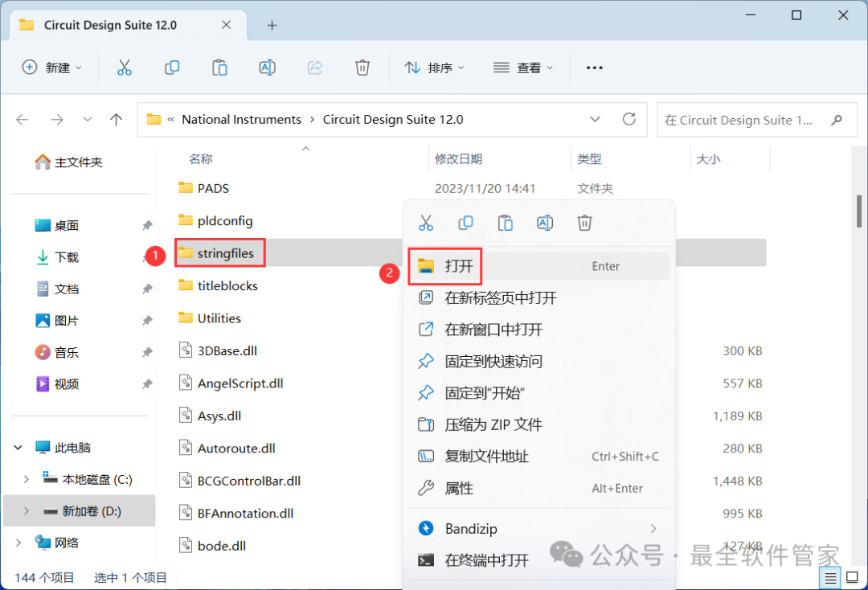
Task: Expand the address bar history dropdown
Action: (x=595, y=119)
